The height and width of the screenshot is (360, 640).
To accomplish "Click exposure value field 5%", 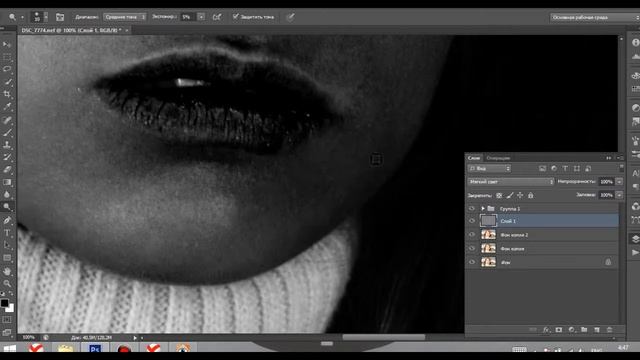I will (x=188, y=17).
